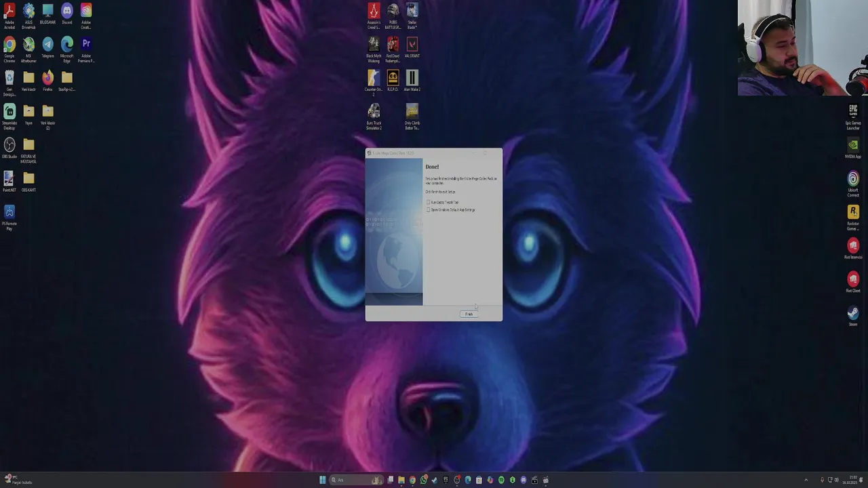
Task: Show hidden system tray icons
Action: (x=806, y=480)
